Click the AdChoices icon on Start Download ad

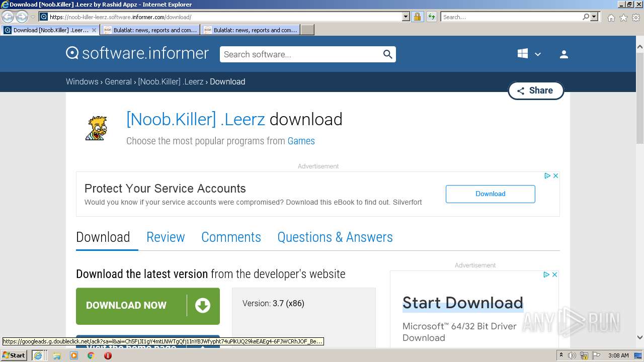pos(546,275)
